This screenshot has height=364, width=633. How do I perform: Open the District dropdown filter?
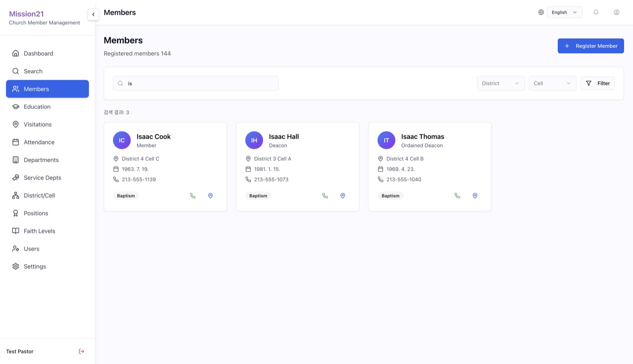coord(500,83)
